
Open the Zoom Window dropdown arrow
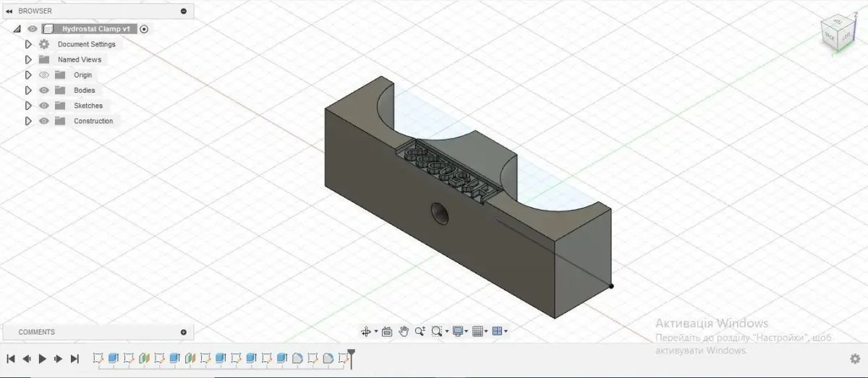447,332
